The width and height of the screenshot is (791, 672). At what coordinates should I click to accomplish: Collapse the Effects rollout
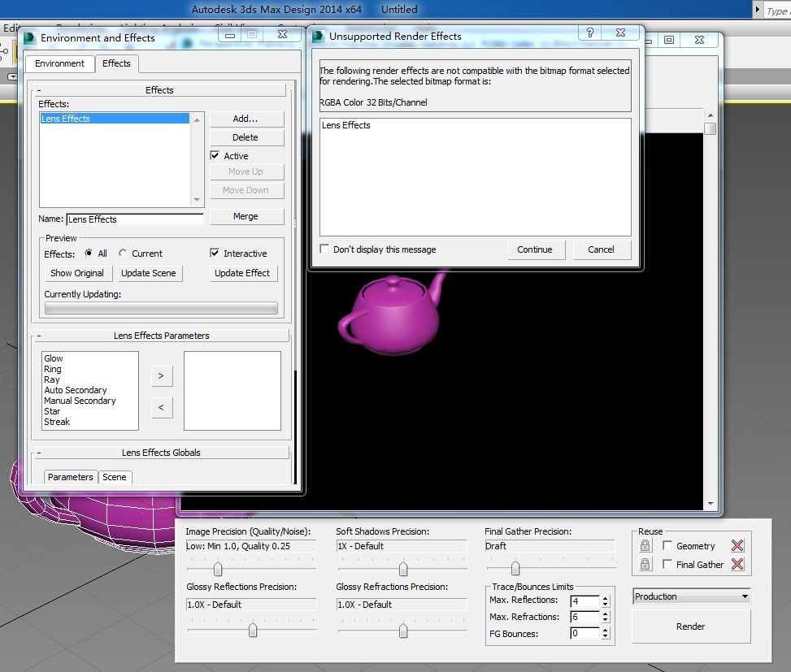click(x=159, y=90)
